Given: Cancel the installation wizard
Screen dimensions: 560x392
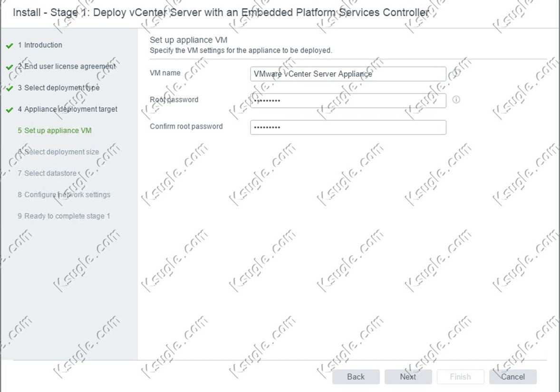Looking at the screenshot, I should (x=513, y=377).
